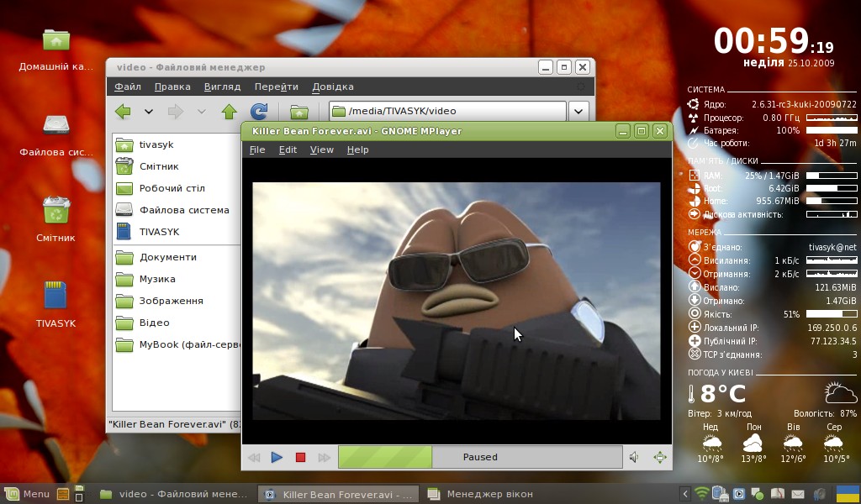Viewport: 861px width, 504px height.
Task: Open Відео bookmark in the sidebar
Action: pyautogui.click(x=177, y=323)
